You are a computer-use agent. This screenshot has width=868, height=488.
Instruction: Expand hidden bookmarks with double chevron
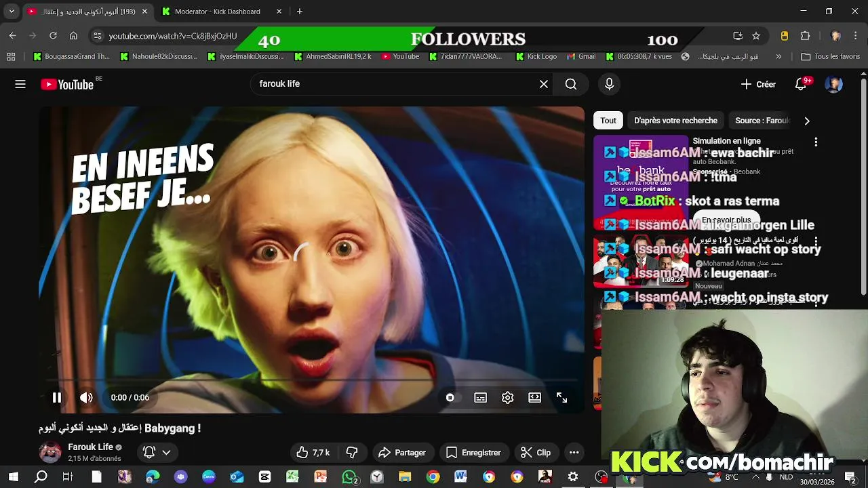778,56
